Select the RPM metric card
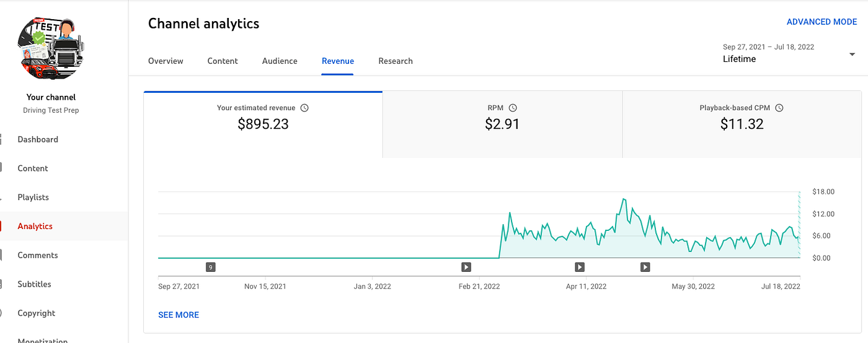Screen dimensions: 868x343 tap(502, 124)
